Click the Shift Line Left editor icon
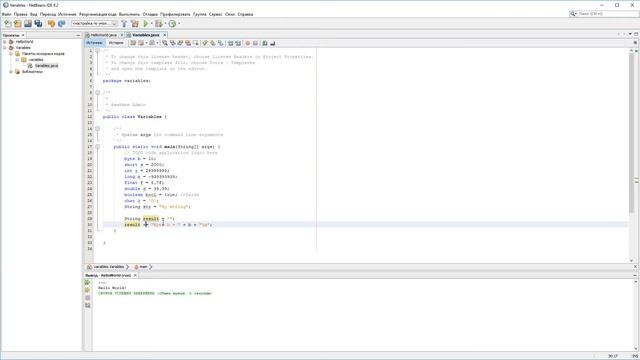The height and width of the screenshot is (360, 640). [230, 43]
